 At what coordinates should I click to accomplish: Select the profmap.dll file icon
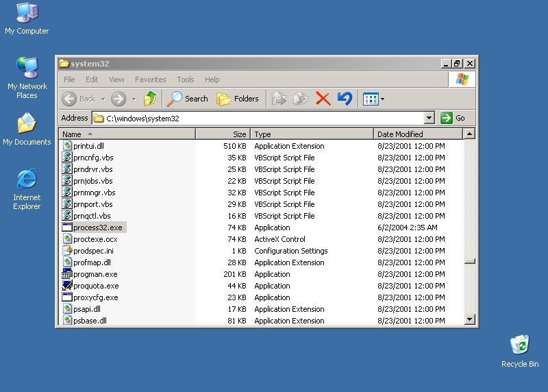pyautogui.click(x=67, y=262)
